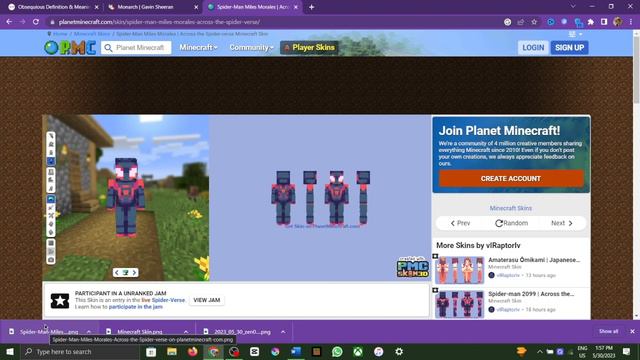Load a Random skin

(511, 223)
